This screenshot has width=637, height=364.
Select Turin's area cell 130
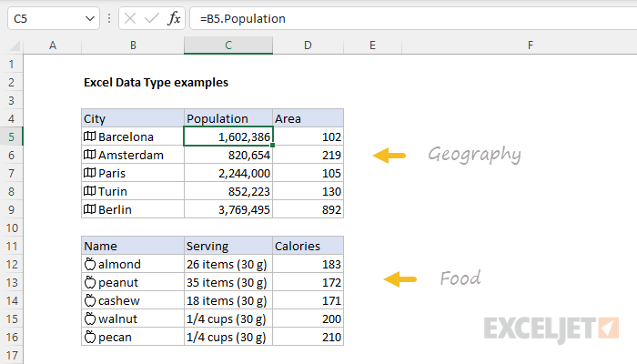click(308, 191)
